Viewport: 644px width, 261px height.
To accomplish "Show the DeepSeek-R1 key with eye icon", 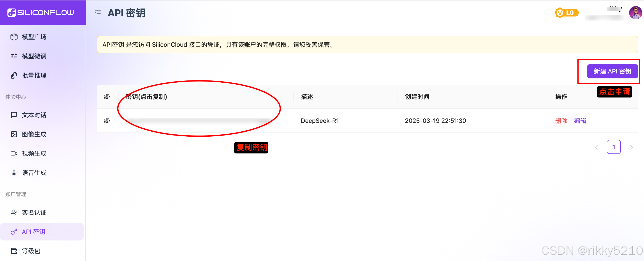I will point(107,121).
